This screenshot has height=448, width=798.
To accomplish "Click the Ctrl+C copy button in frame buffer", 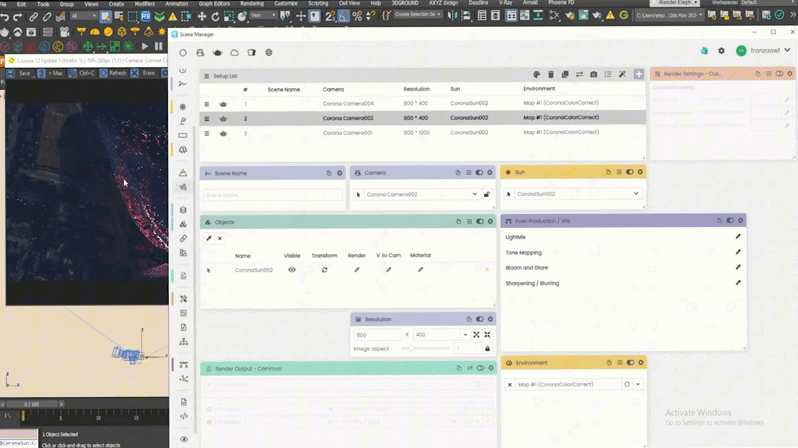I will pyautogui.click(x=82, y=73).
